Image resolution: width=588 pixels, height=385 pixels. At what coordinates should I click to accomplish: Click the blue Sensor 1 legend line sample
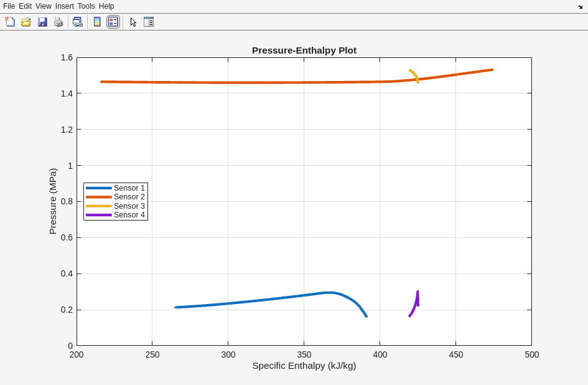99,188
